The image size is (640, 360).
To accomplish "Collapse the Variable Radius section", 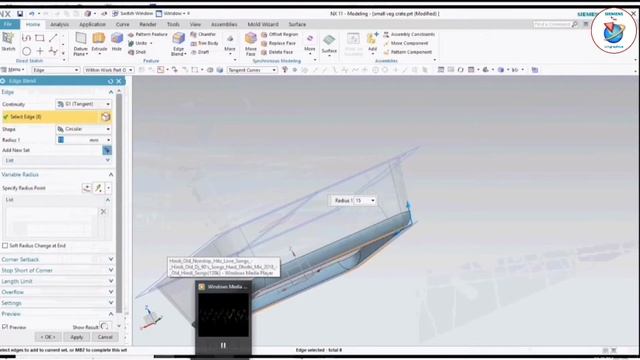I will 111,174.
